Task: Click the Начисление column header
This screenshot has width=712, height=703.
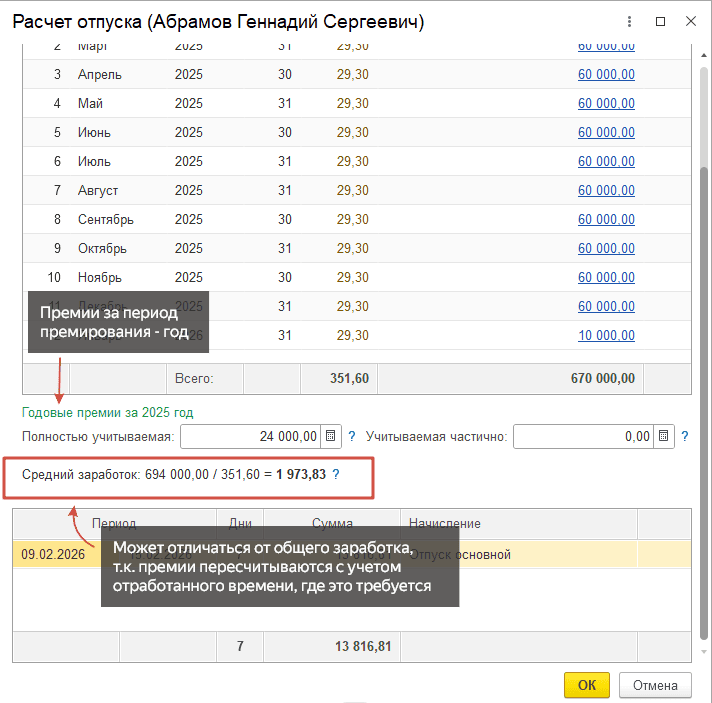Action: point(519,524)
